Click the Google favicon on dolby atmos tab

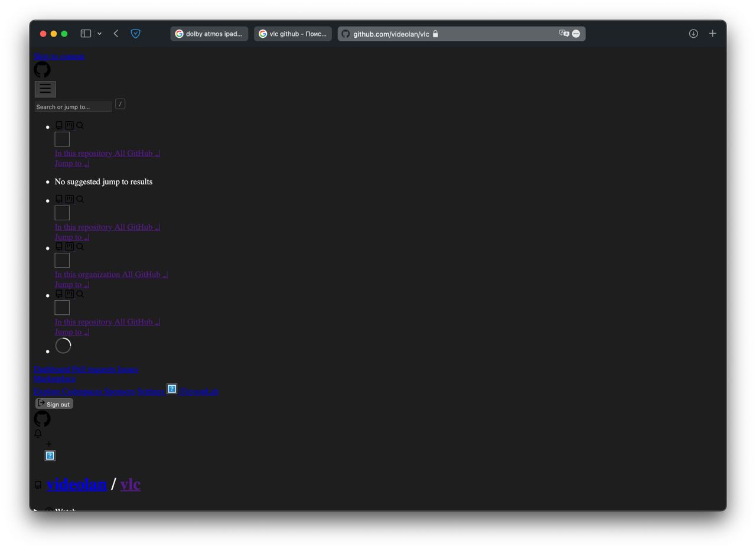coord(179,34)
